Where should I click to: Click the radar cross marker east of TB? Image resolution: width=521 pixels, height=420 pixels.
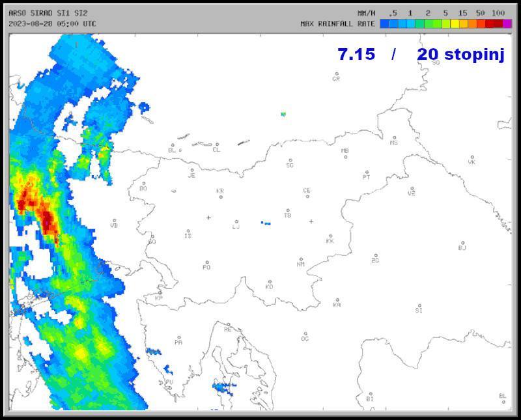point(311,221)
